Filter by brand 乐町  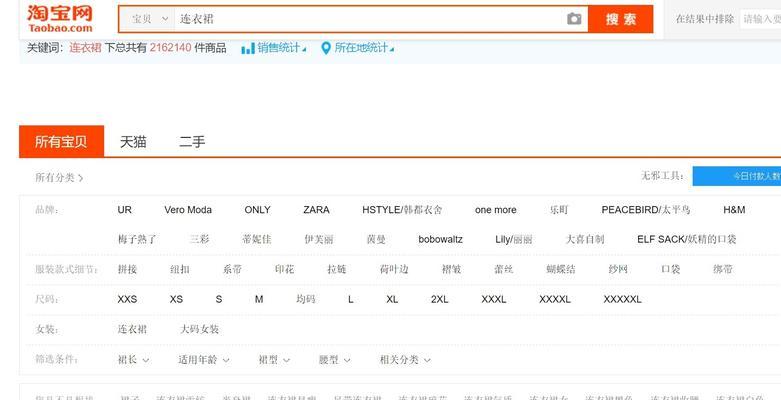559,210
